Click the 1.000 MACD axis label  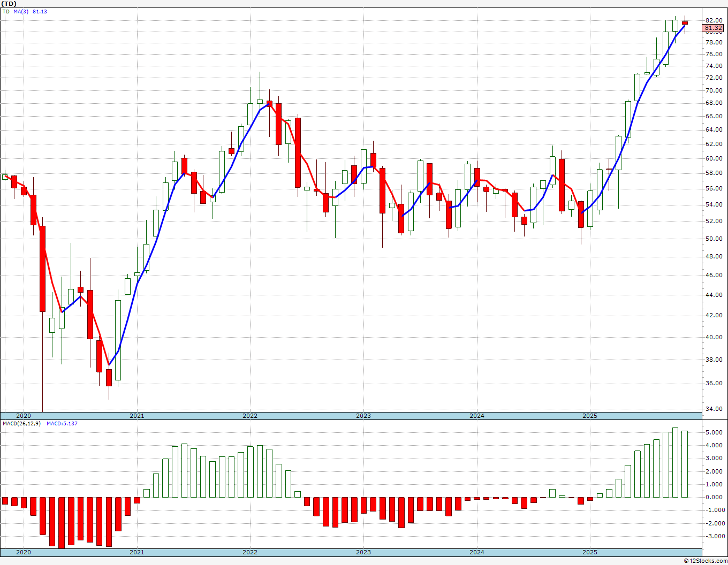(715, 484)
